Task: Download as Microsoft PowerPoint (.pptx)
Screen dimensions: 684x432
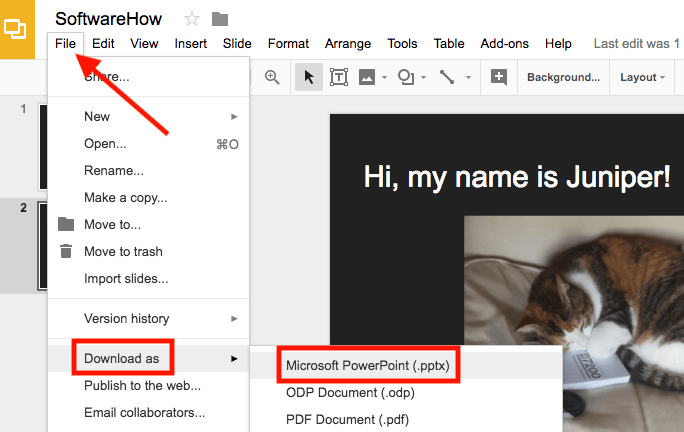Action: click(x=406, y=365)
